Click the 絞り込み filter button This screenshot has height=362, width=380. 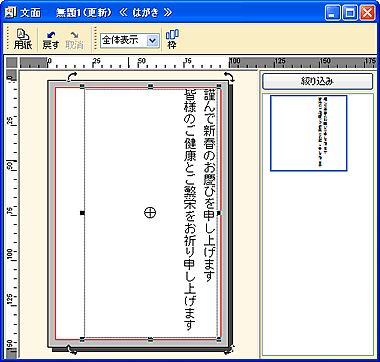point(317,81)
